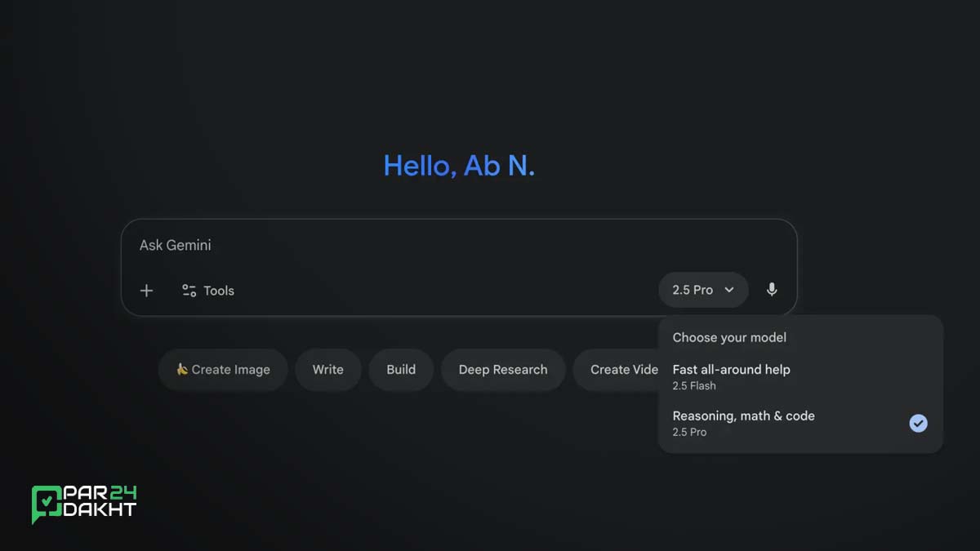Pick the 2.5 Flash subtitle option

point(694,386)
